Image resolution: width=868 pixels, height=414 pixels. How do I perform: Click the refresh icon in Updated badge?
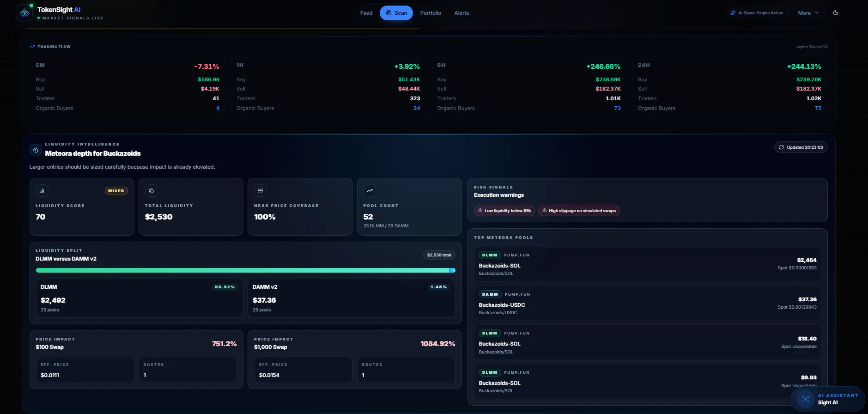pos(781,147)
